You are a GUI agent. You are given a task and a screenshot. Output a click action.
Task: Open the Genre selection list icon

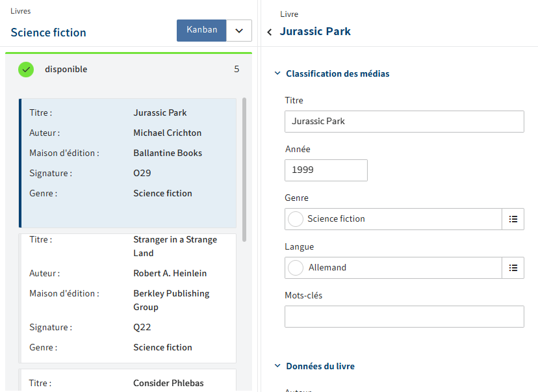click(x=513, y=219)
